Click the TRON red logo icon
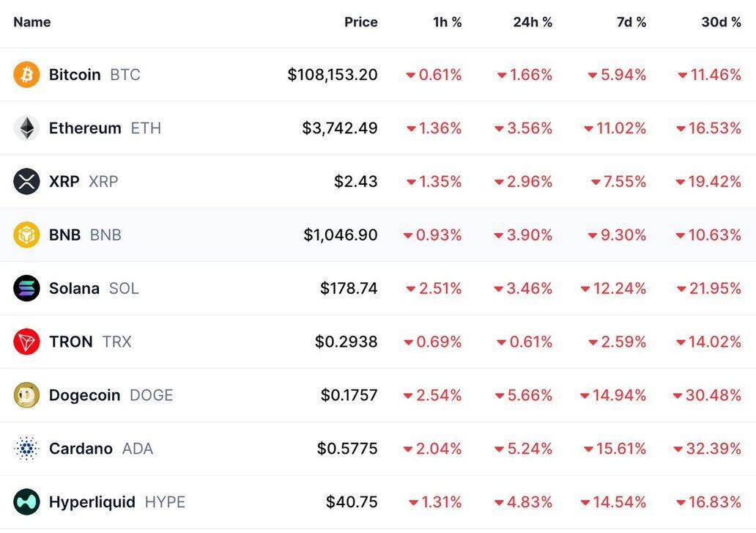The height and width of the screenshot is (533, 756). pyautogui.click(x=26, y=342)
